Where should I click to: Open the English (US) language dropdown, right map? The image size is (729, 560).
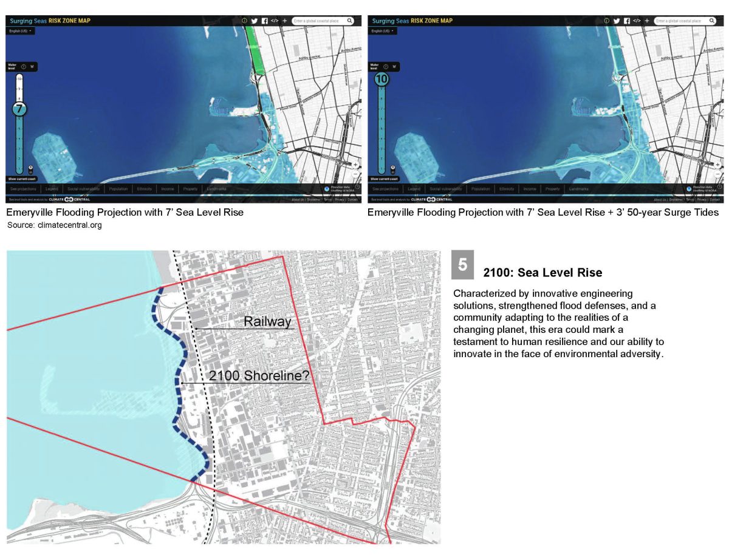[383, 31]
